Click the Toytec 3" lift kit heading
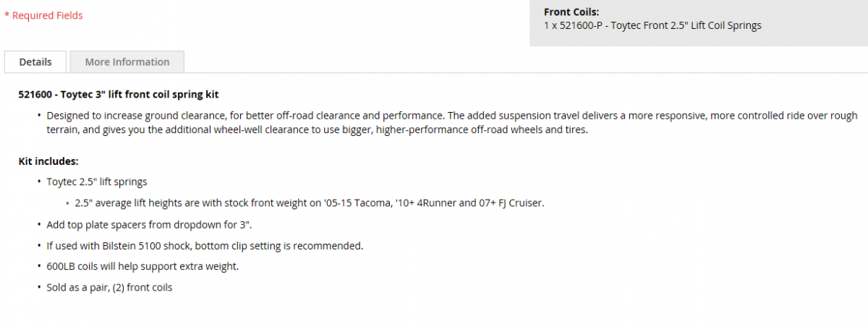The width and height of the screenshot is (868, 329). point(118,94)
